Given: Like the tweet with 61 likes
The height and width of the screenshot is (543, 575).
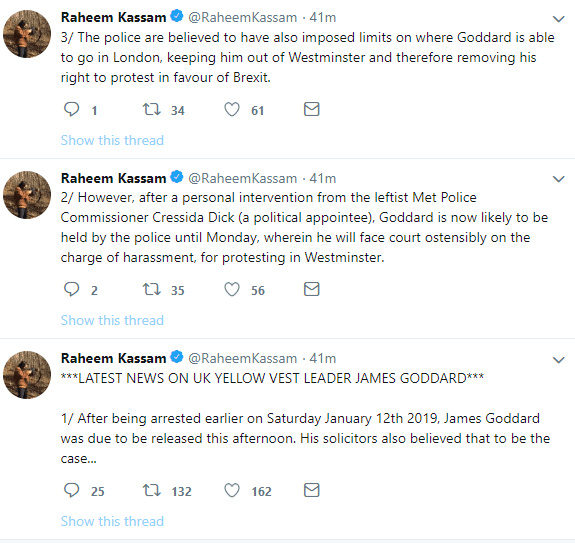Looking at the screenshot, I should pos(232,109).
